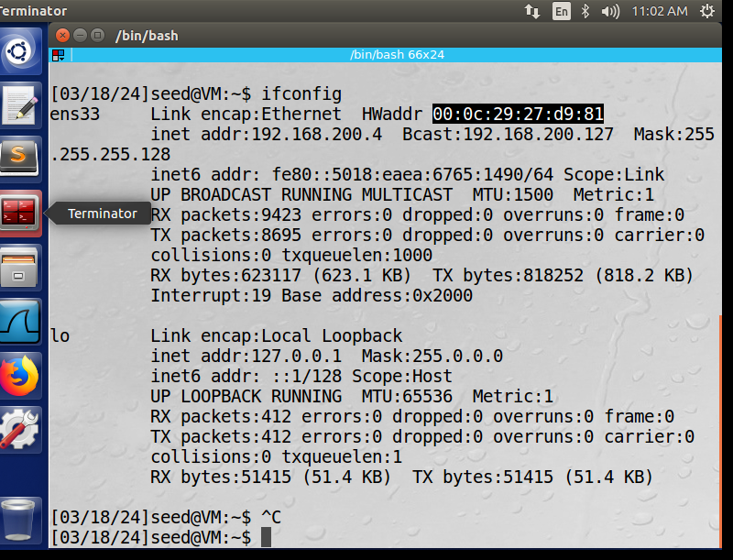The height and width of the screenshot is (560, 733).
Task: Open System Settings wrench-gear icon
Action: [x=19, y=430]
